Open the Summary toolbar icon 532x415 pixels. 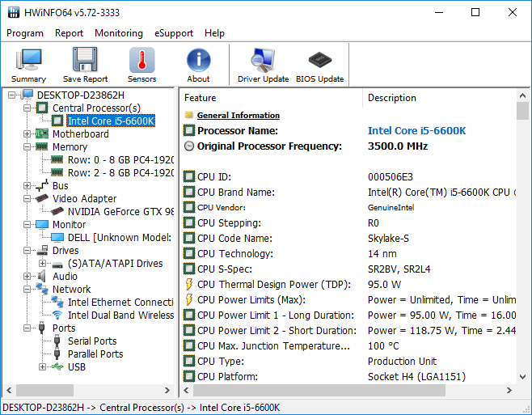point(29,59)
